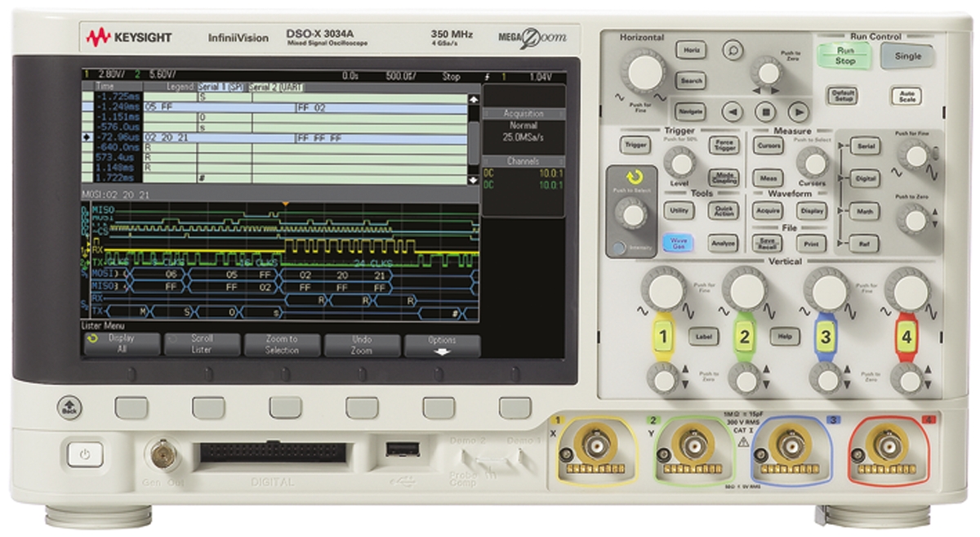Viewport: 980px width, 537px height.
Task: Push the Help key
Action: click(786, 335)
